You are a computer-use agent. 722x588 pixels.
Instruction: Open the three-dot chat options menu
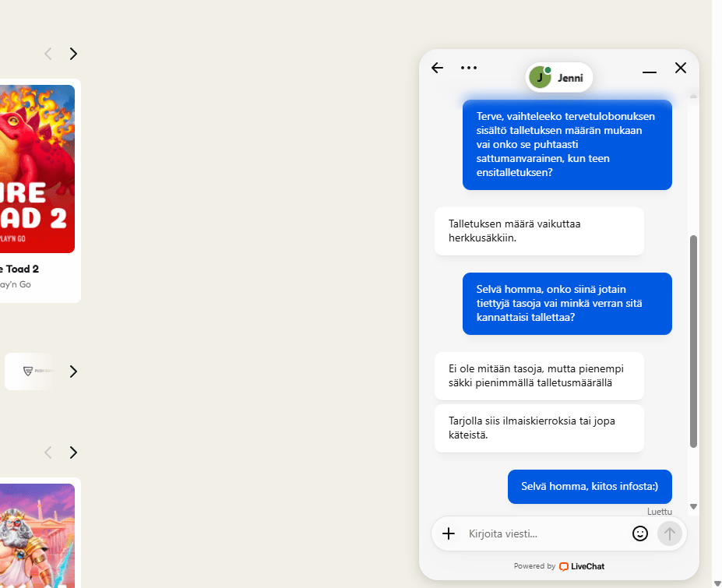[x=469, y=68]
